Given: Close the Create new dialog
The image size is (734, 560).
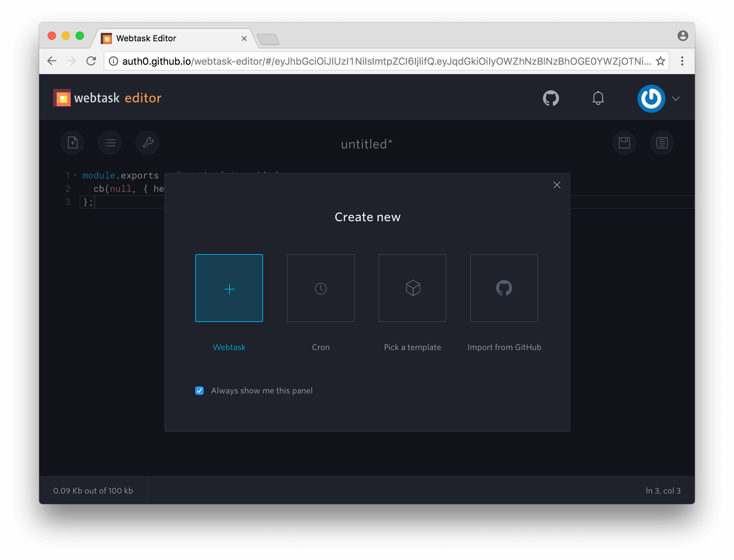Looking at the screenshot, I should [557, 185].
